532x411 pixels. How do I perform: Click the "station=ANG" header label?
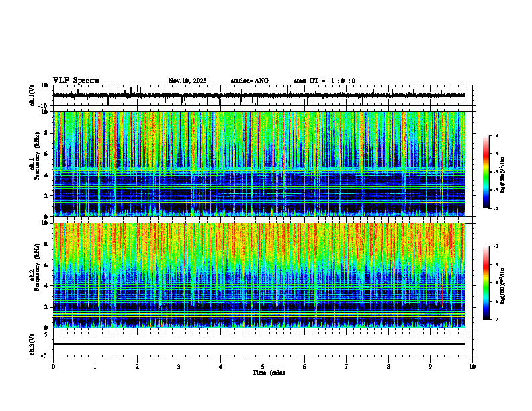click(x=250, y=81)
